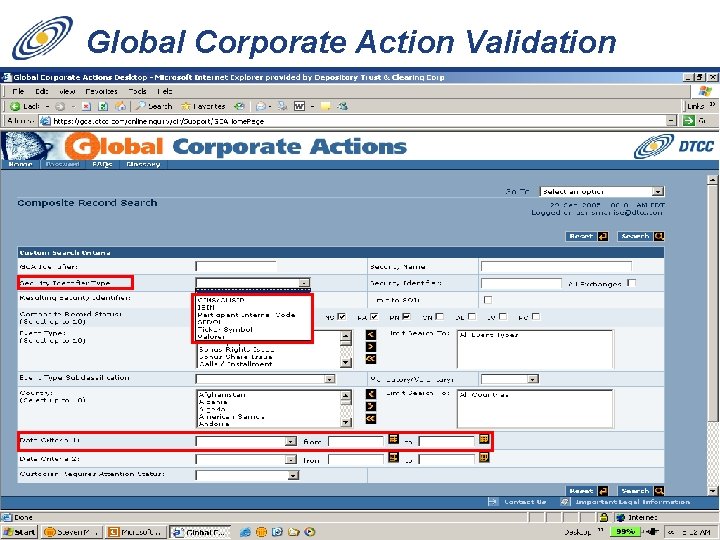Click the right-arrow button beside the Country list

[x=371, y=406]
